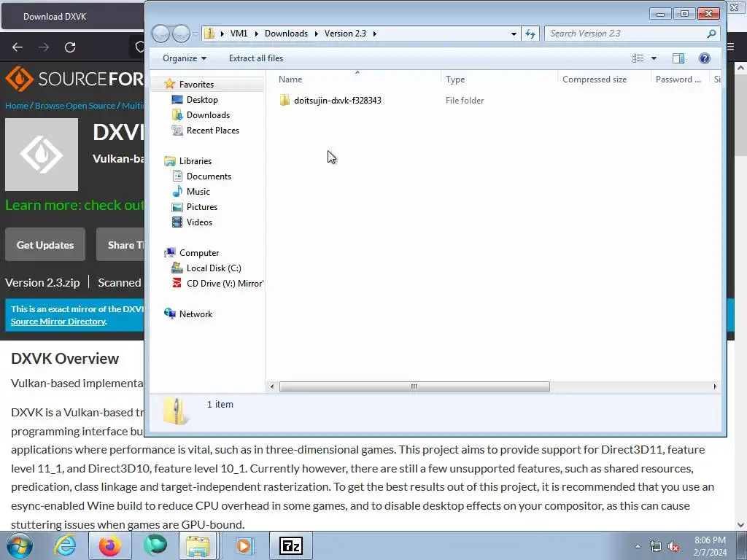The width and height of the screenshot is (747, 560).
Task: Select the Download DXVK browser tab
Action: coord(72,16)
